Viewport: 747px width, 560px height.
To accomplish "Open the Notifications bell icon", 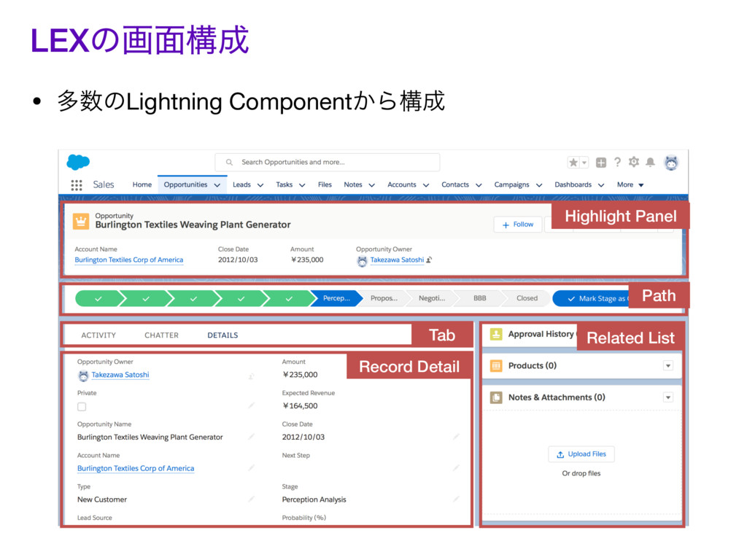I will point(650,163).
